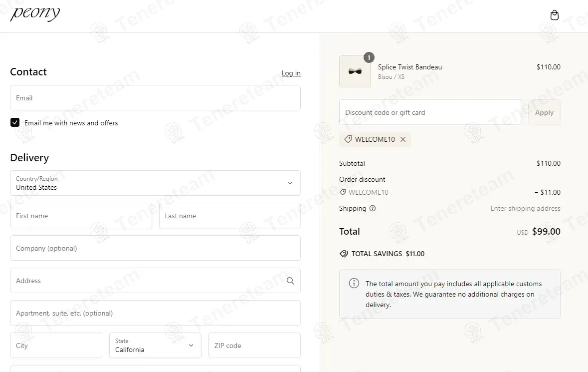Remove the WELCOME10 discount code

click(x=403, y=139)
